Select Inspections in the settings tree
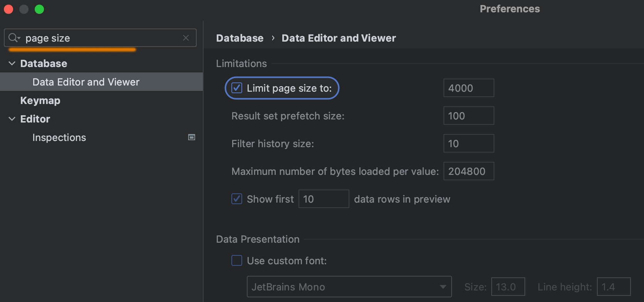Image resolution: width=644 pixels, height=302 pixels. pyautogui.click(x=59, y=138)
